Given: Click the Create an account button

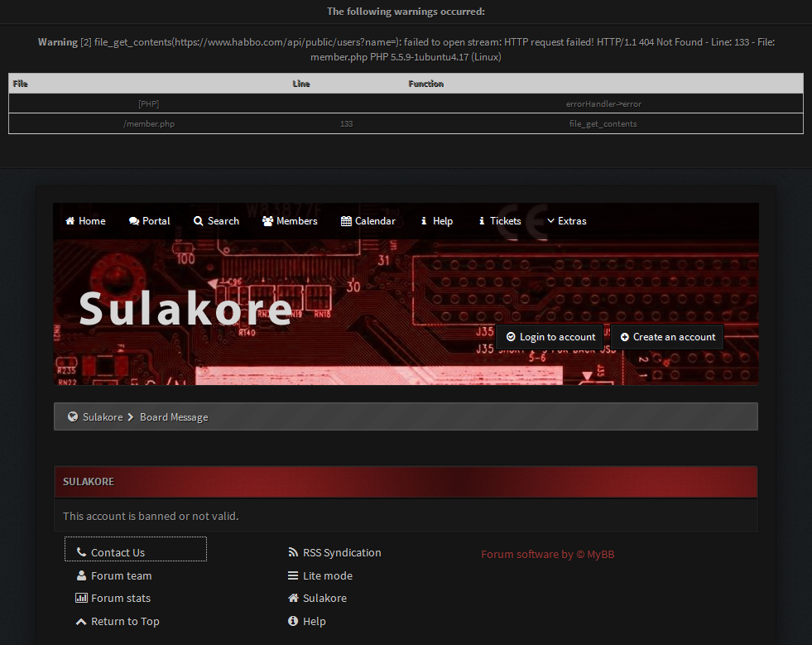Looking at the screenshot, I should coord(667,337).
